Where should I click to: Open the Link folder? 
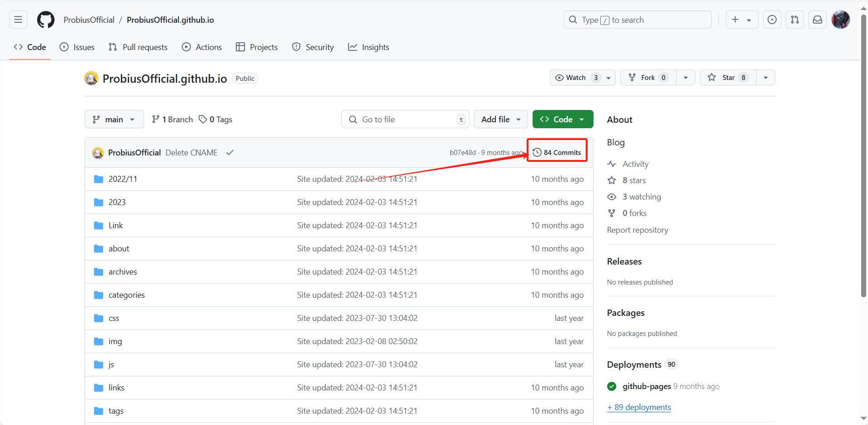coord(115,225)
